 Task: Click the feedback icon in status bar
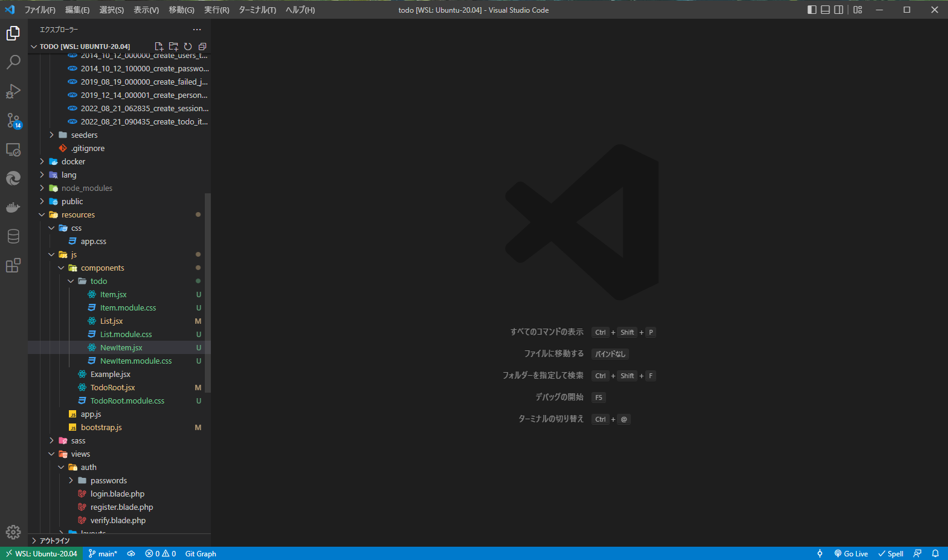pos(918,553)
